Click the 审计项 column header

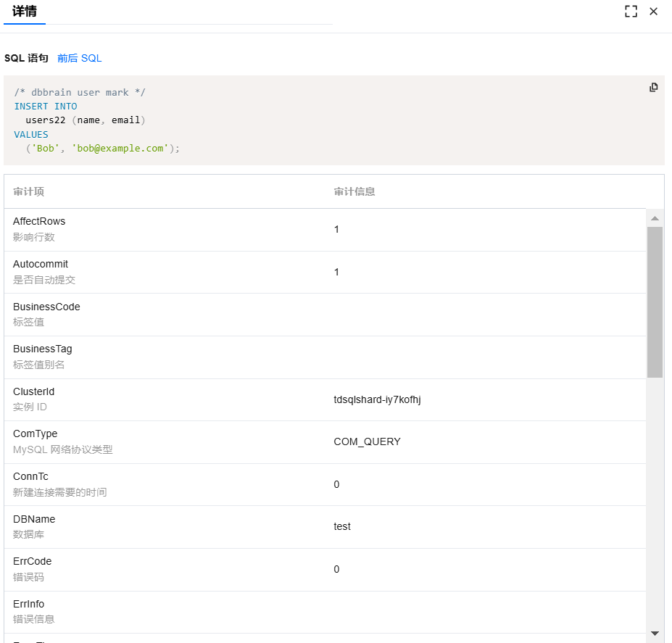(x=29, y=192)
